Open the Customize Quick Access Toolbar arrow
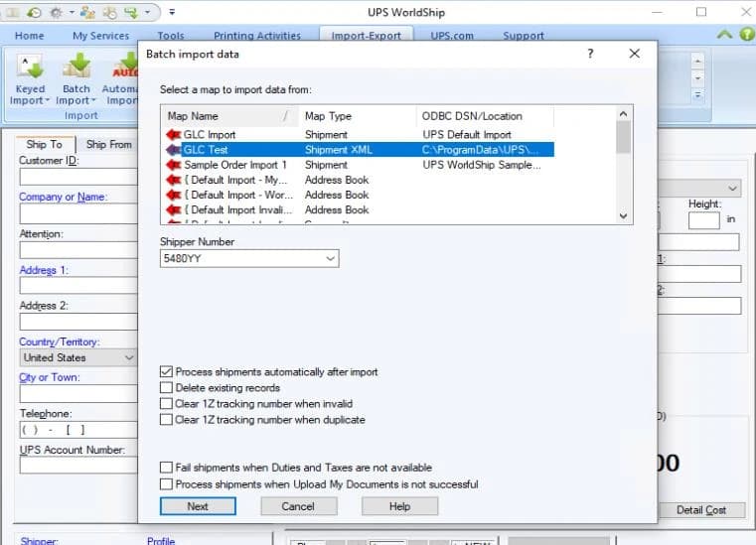This screenshot has height=545, width=756. (172, 12)
